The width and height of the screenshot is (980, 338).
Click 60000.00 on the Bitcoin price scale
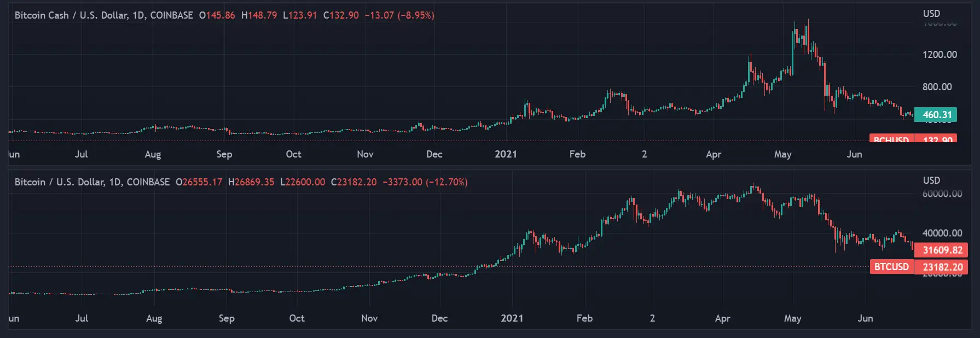point(942,194)
